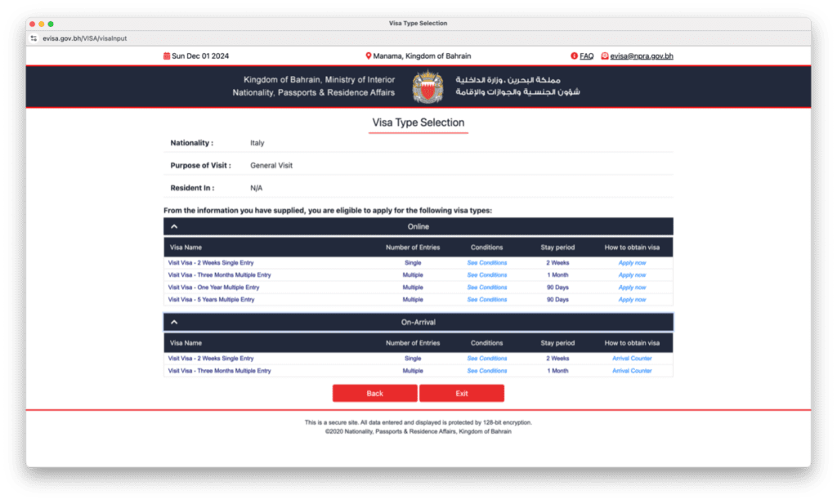The width and height of the screenshot is (837, 504).
Task: Apply now for One Year Multiple Entry visa
Action: point(632,288)
